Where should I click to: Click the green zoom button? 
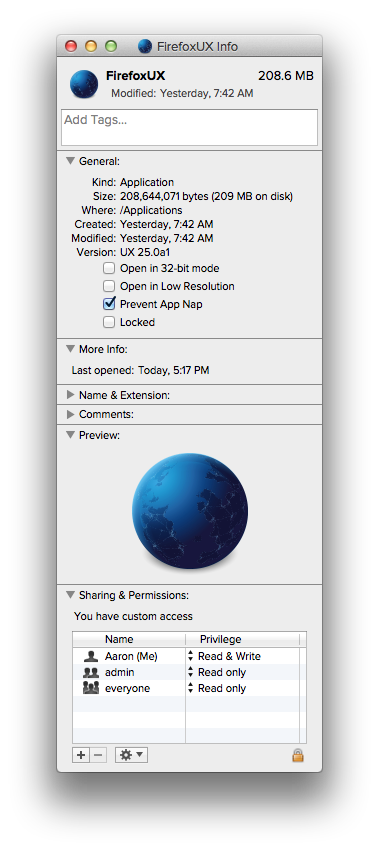pos(111,46)
